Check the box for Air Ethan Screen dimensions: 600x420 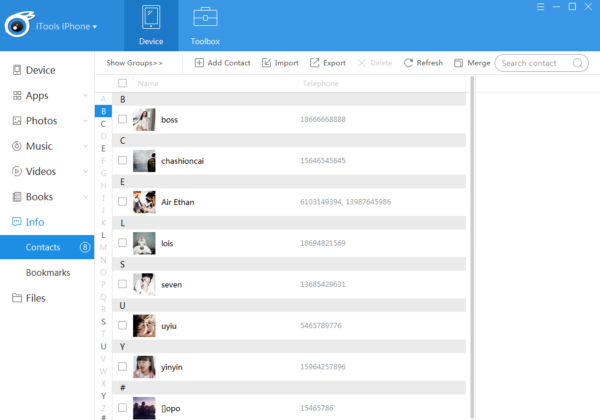[122, 202]
